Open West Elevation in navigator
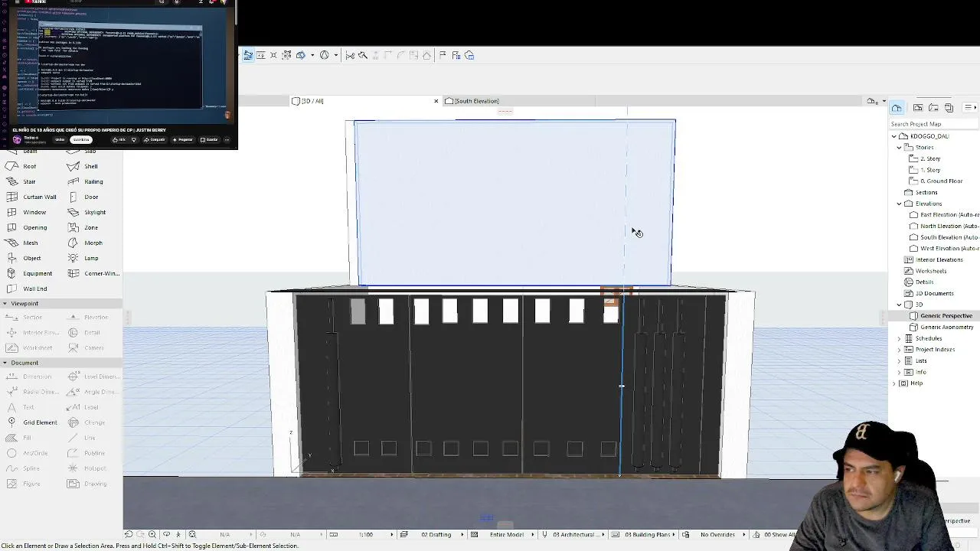The width and height of the screenshot is (980, 551). pos(944,249)
